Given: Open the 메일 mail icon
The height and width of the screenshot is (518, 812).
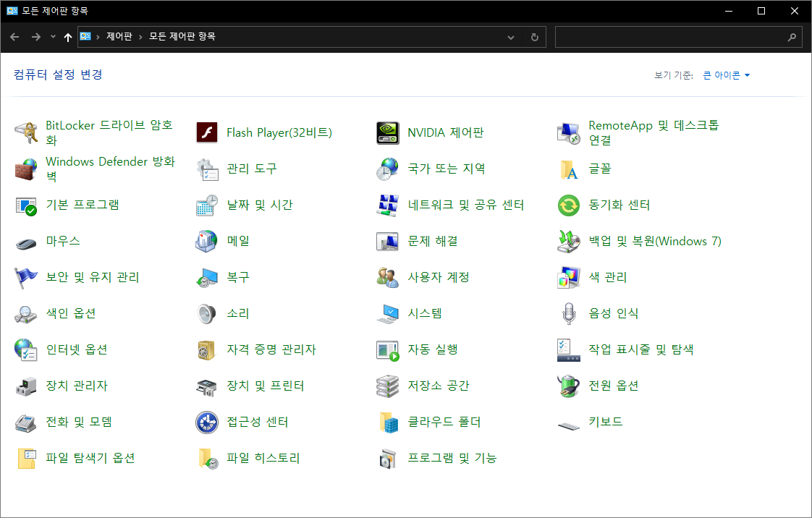Looking at the screenshot, I should click(x=207, y=241).
